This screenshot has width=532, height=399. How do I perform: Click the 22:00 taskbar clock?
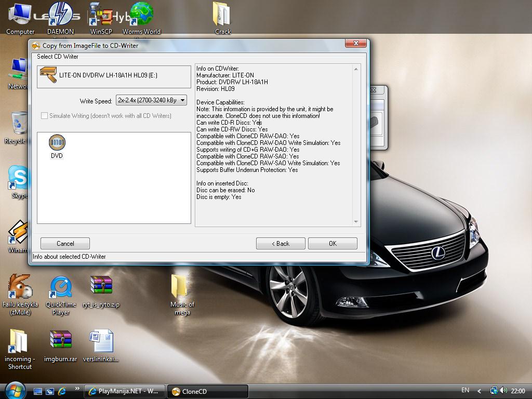[x=518, y=391]
